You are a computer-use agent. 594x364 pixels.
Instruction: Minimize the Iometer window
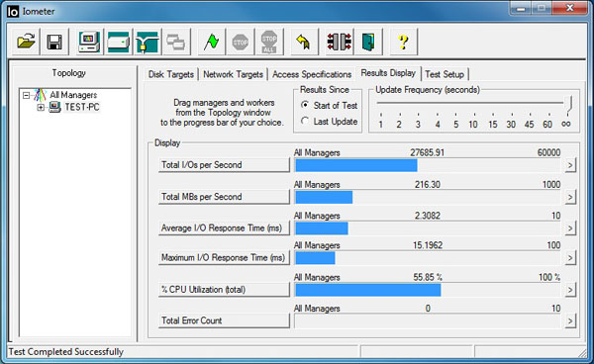tap(522, 8)
